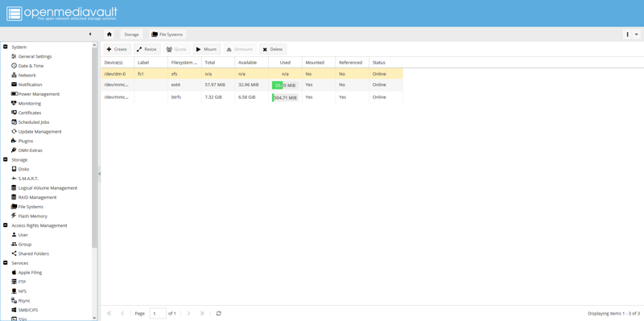Click the btrfs used space bar
644x321 pixels.
[x=285, y=97]
